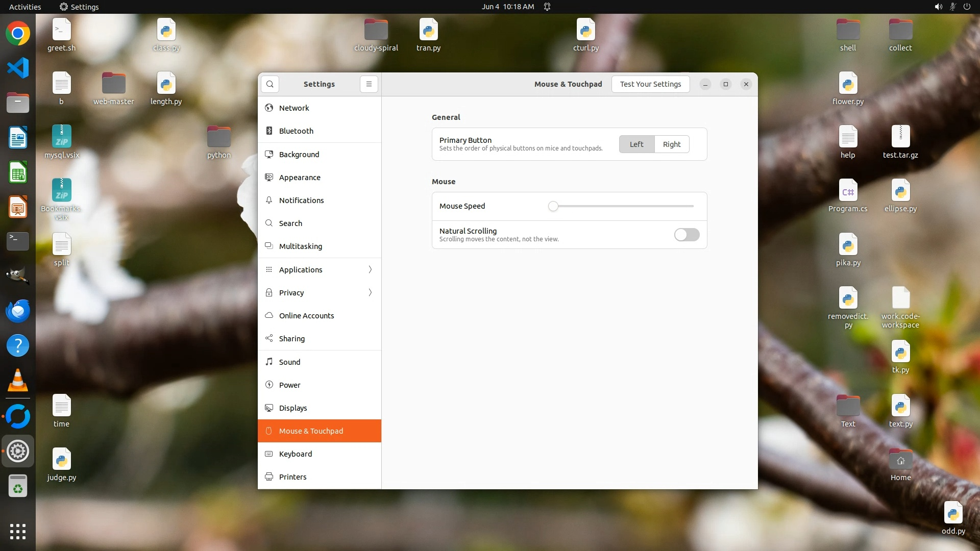Click the Printers icon in sidebar

click(269, 477)
